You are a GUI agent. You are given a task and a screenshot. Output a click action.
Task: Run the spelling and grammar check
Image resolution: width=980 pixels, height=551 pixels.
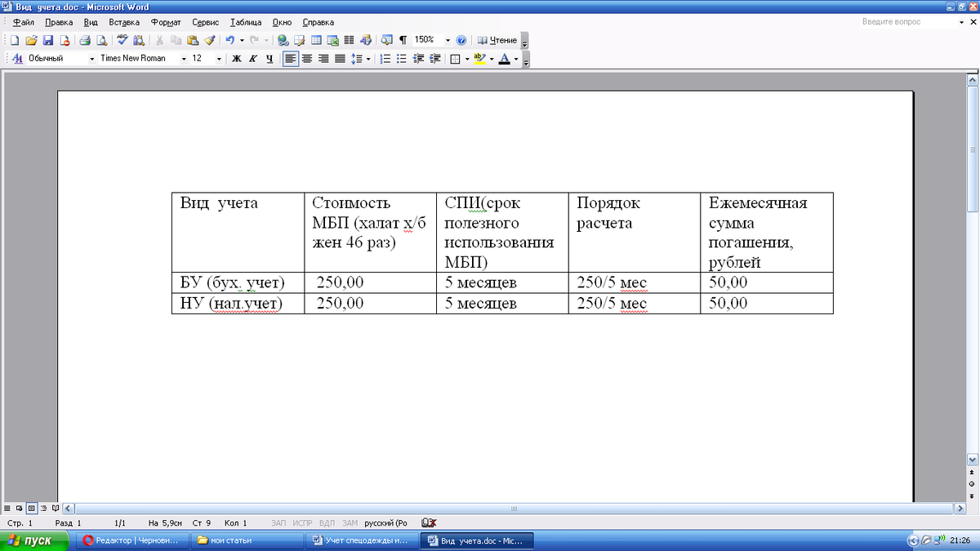[x=122, y=40]
